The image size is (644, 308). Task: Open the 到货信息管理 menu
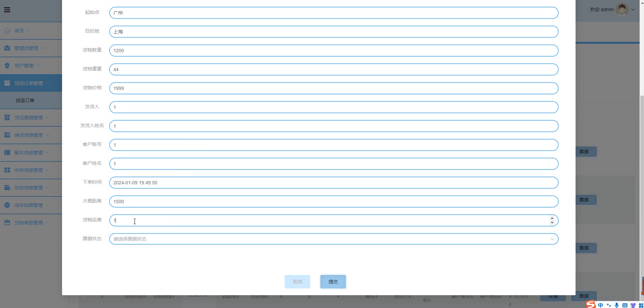pos(31,188)
